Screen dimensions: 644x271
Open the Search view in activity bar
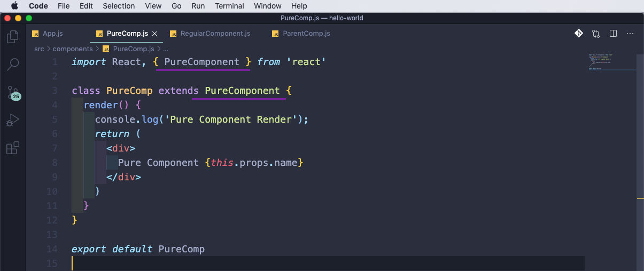(13, 65)
